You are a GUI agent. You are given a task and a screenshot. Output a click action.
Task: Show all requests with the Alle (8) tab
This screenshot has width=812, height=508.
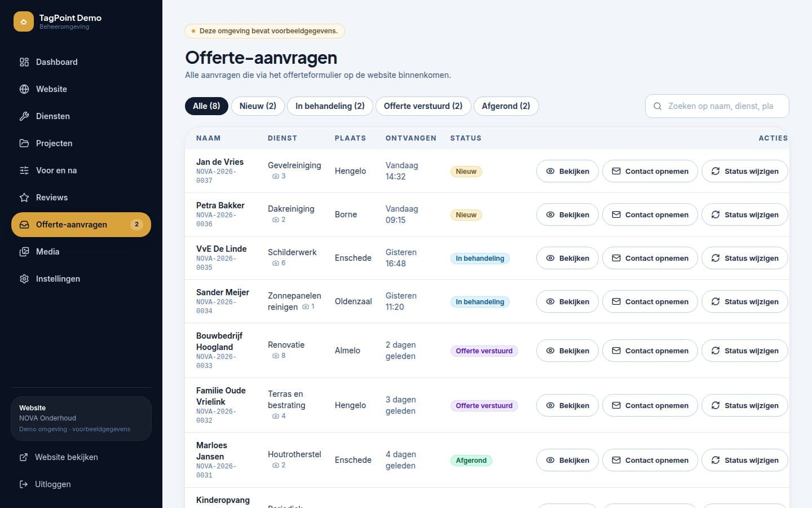206,106
